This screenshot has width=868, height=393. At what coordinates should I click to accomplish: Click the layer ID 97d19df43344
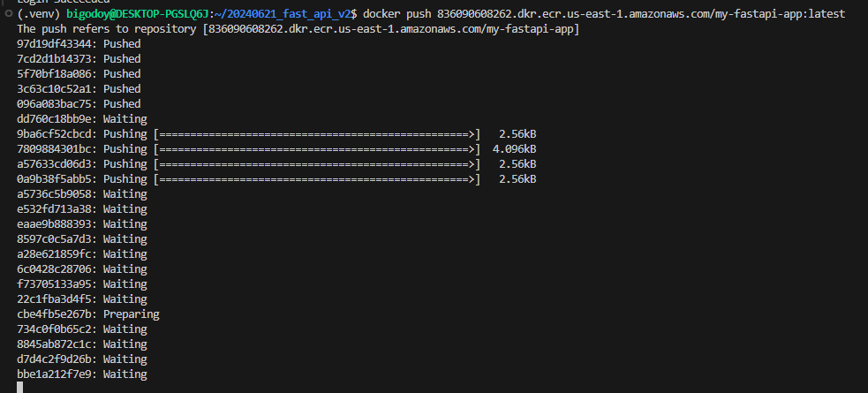[x=57, y=43]
